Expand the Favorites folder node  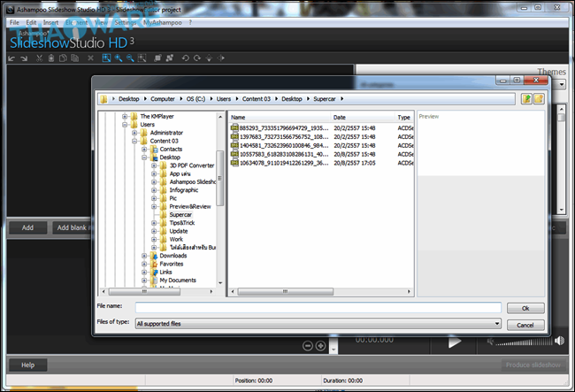click(x=144, y=264)
